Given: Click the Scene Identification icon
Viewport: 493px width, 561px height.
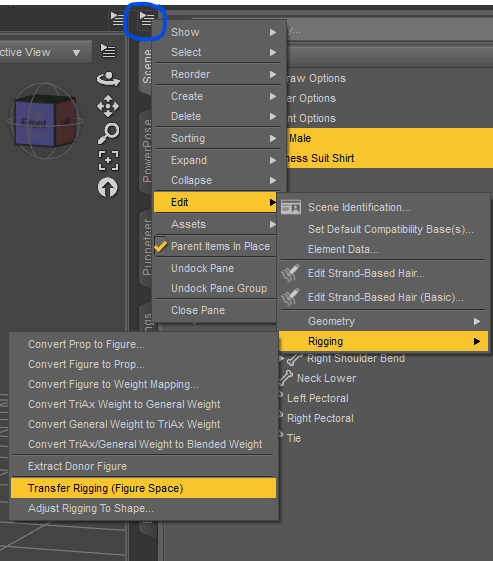Looking at the screenshot, I should pyautogui.click(x=291, y=207).
